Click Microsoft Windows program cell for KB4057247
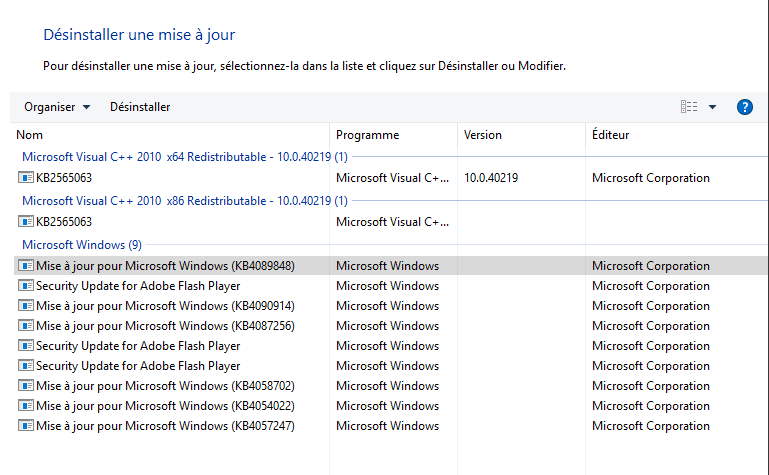This screenshot has width=769, height=475. coord(387,426)
